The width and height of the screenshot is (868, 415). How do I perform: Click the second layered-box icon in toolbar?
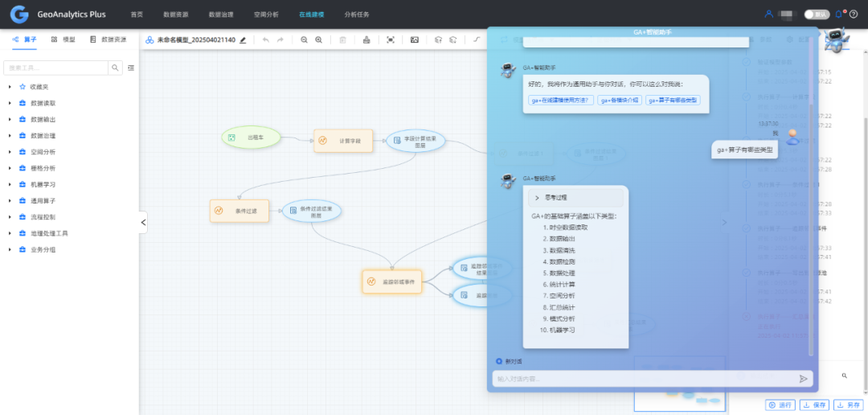pos(452,40)
